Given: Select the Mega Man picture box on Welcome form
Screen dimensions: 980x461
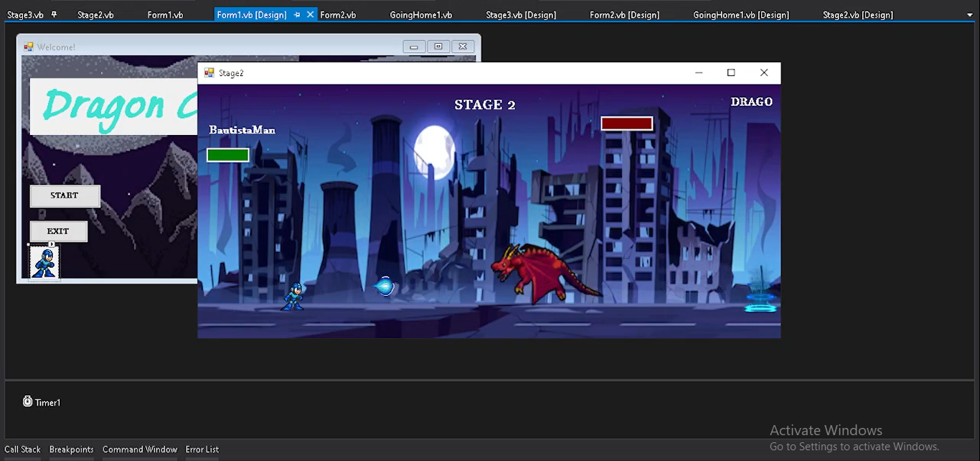Looking at the screenshot, I should coord(44,263).
